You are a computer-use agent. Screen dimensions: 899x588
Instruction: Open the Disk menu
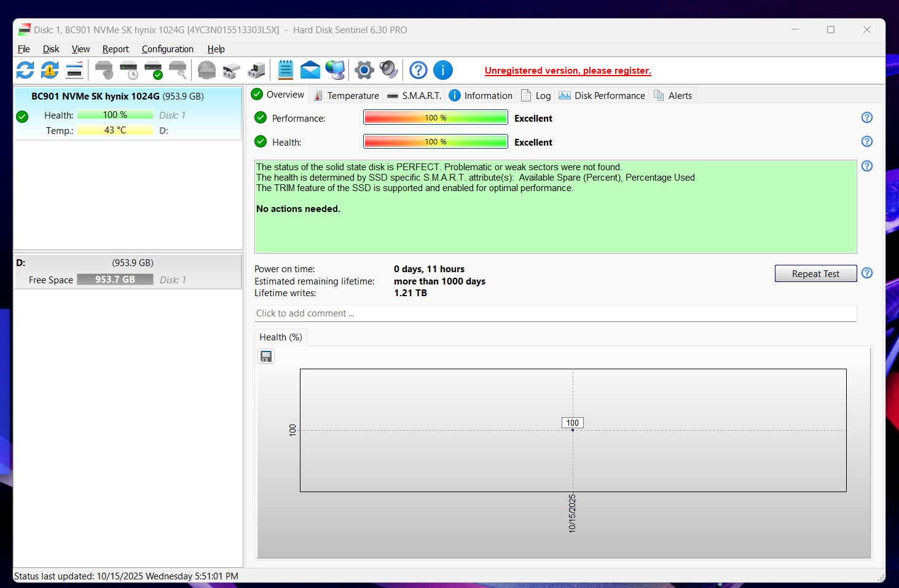point(51,49)
